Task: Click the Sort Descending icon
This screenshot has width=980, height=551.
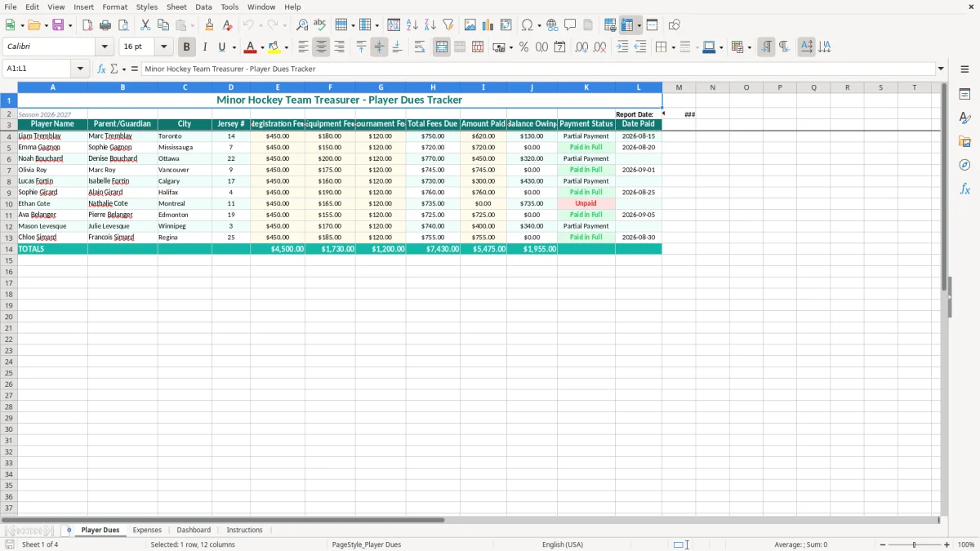Action: [430, 25]
